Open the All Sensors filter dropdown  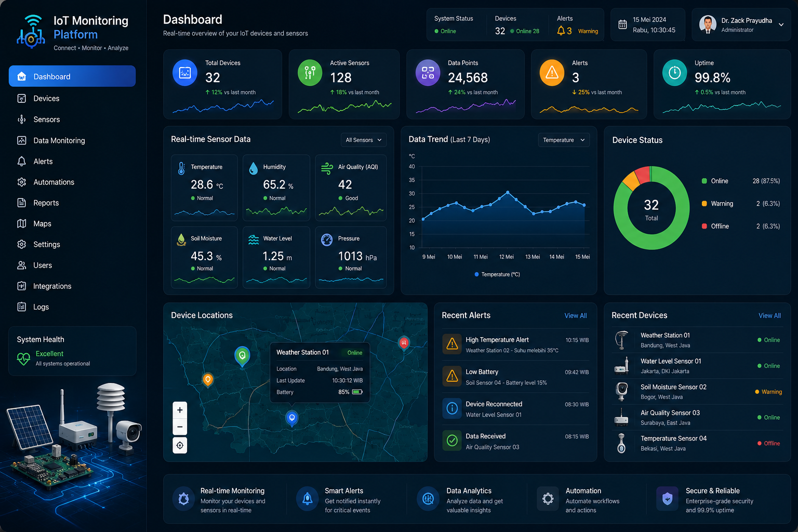point(364,140)
